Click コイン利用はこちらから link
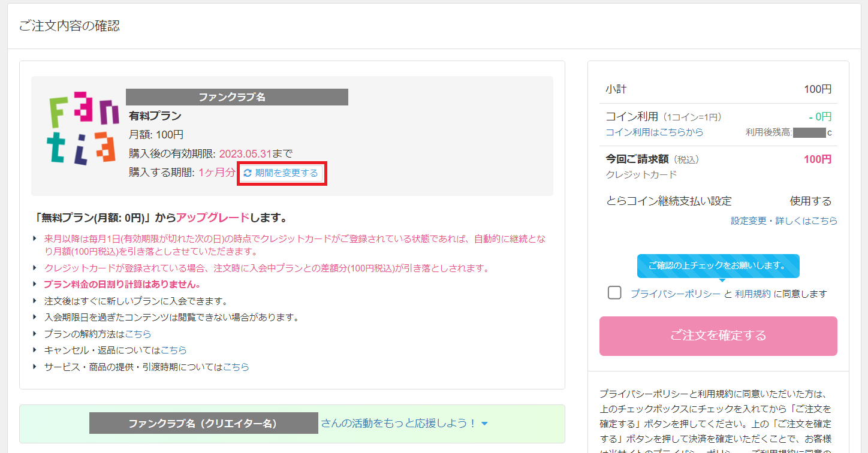This screenshot has height=453, width=868. [x=654, y=132]
